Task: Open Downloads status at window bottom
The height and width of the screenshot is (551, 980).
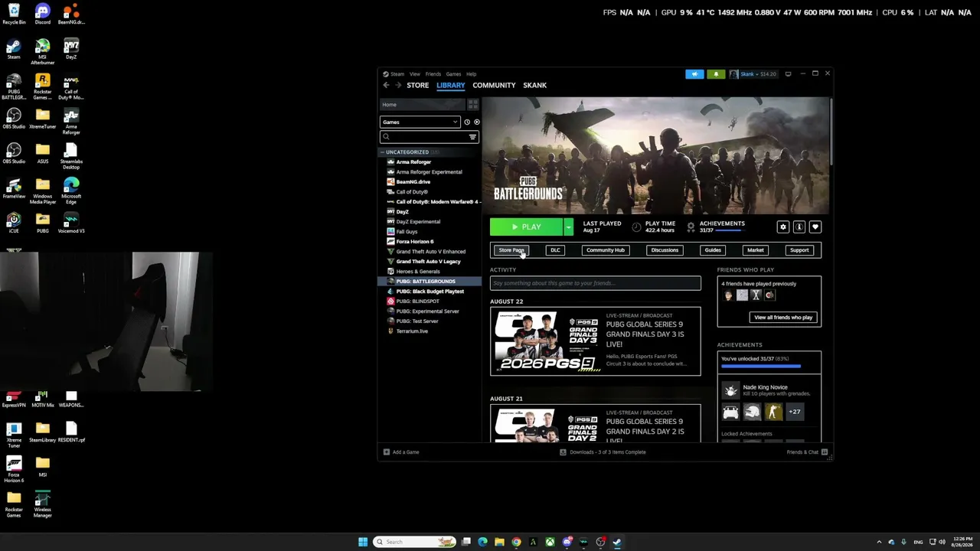Action: click(603, 452)
